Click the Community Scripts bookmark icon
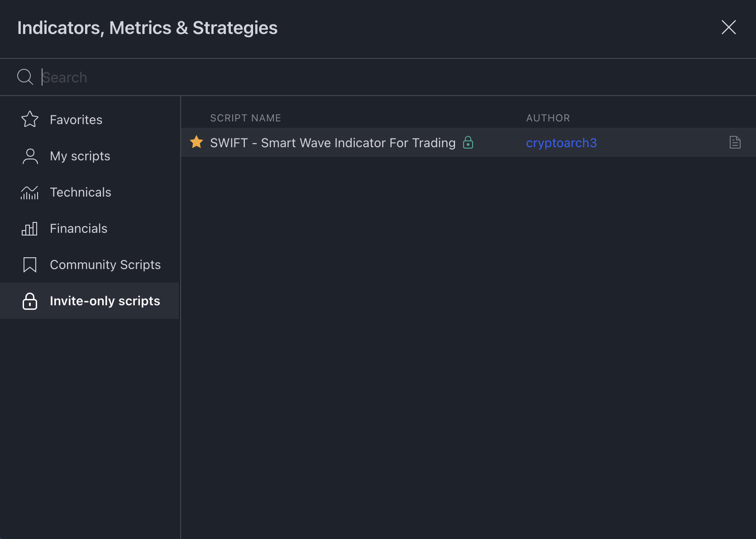756x539 pixels. 29,265
